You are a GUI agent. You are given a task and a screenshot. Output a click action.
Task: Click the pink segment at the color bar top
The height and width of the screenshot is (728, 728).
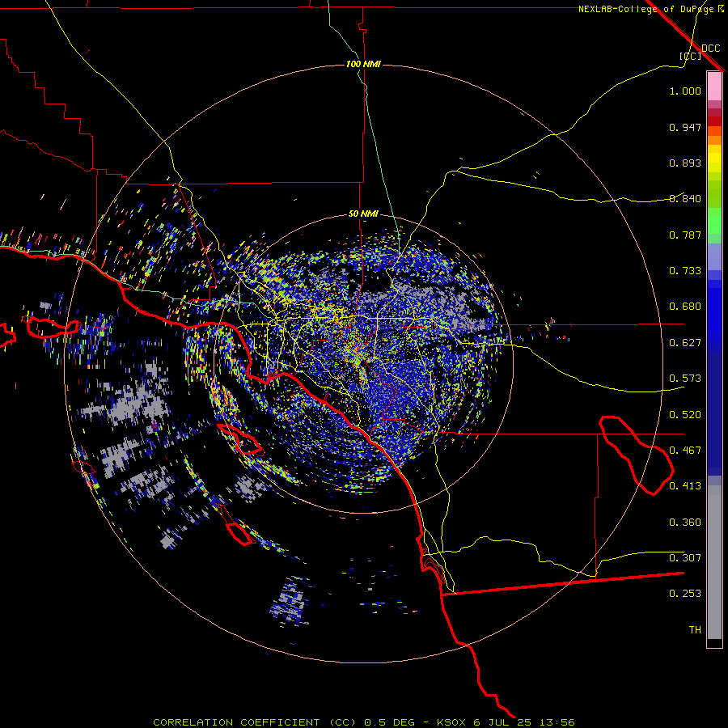714,87
